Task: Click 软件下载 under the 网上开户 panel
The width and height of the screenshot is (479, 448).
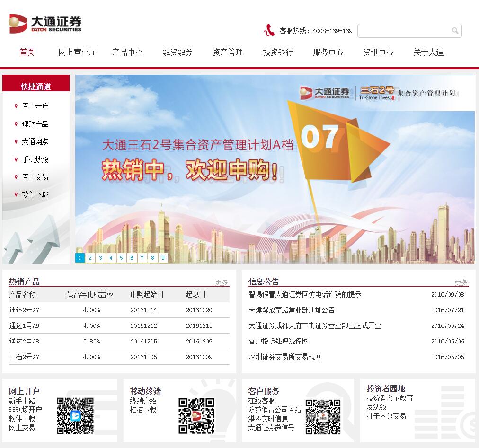Action: click(x=22, y=419)
